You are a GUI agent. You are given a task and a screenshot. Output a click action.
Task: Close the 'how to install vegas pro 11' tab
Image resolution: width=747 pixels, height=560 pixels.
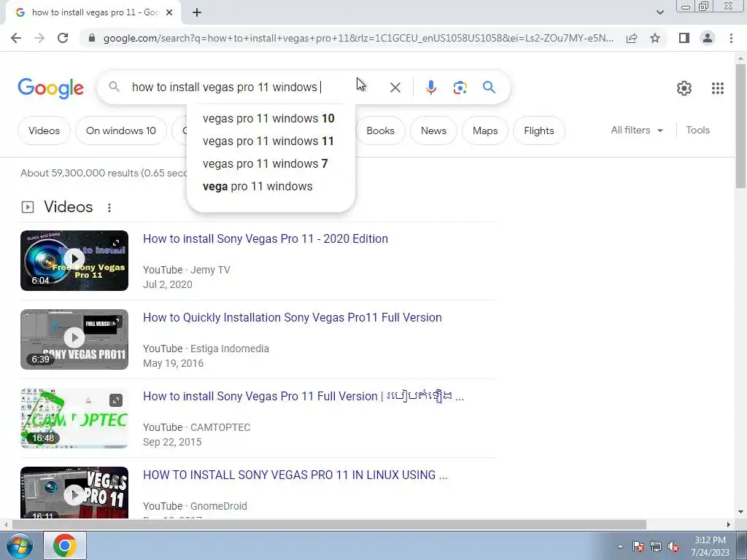pos(169,12)
